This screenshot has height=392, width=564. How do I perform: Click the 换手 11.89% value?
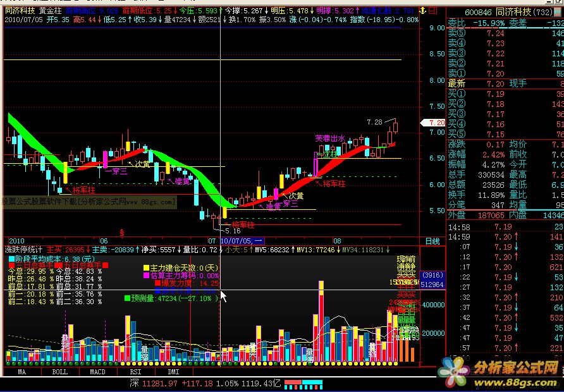(491, 195)
